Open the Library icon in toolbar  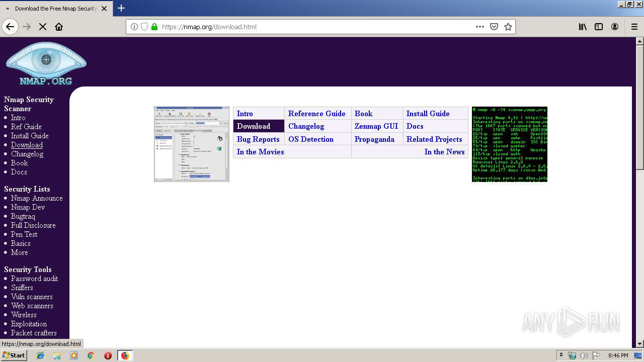(583, 27)
